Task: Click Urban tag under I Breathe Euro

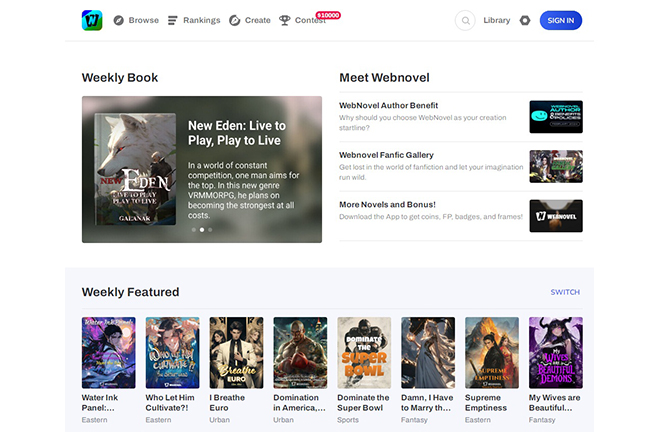Action: pos(220,420)
